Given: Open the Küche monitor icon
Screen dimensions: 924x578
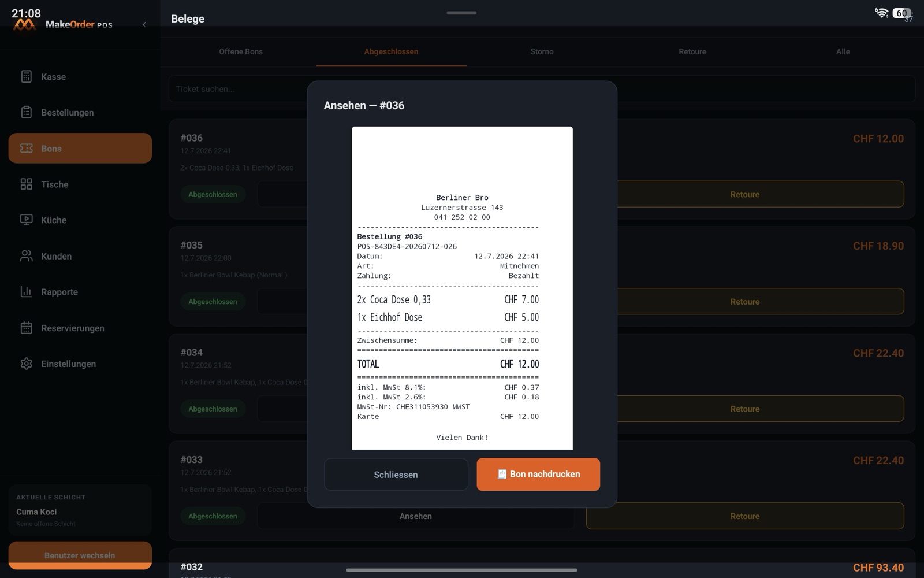Looking at the screenshot, I should 27,220.
